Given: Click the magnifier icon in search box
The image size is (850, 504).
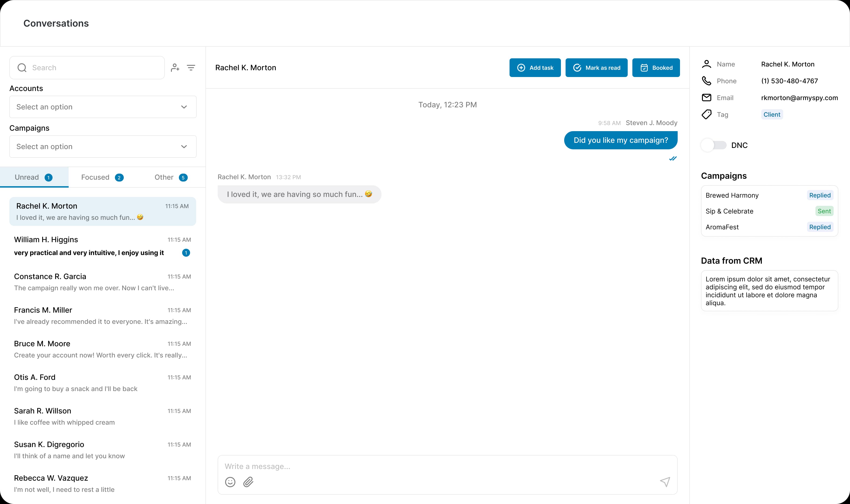Looking at the screenshot, I should [x=22, y=68].
